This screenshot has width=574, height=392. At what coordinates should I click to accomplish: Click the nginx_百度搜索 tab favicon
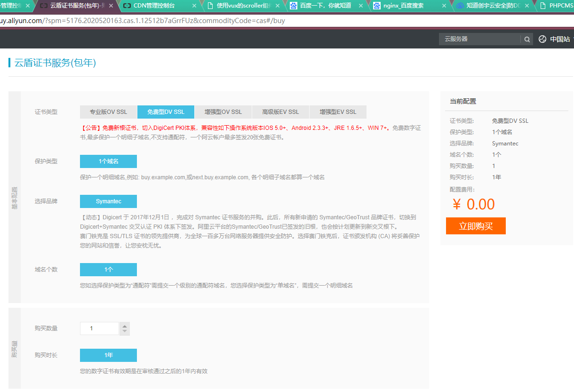(377, 6)
